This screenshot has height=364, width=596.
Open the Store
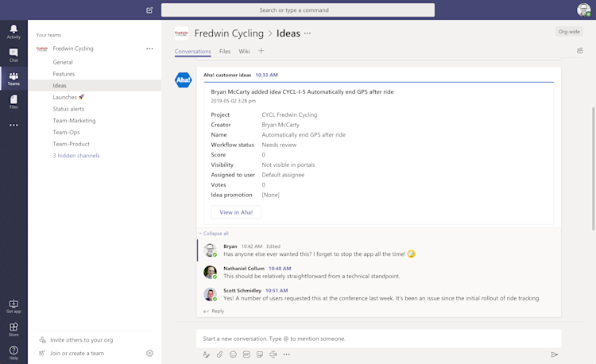[x=14, y=329]
